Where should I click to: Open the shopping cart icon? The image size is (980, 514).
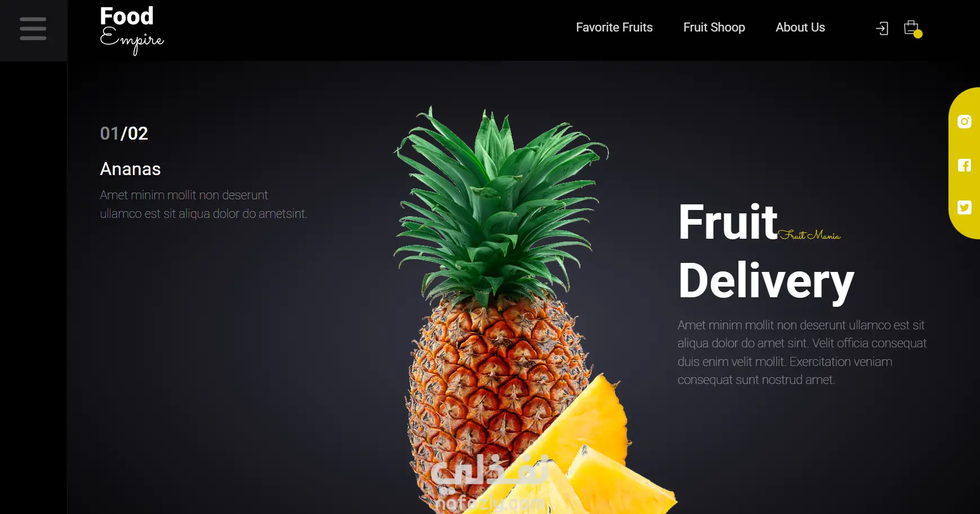click(911, 28)
